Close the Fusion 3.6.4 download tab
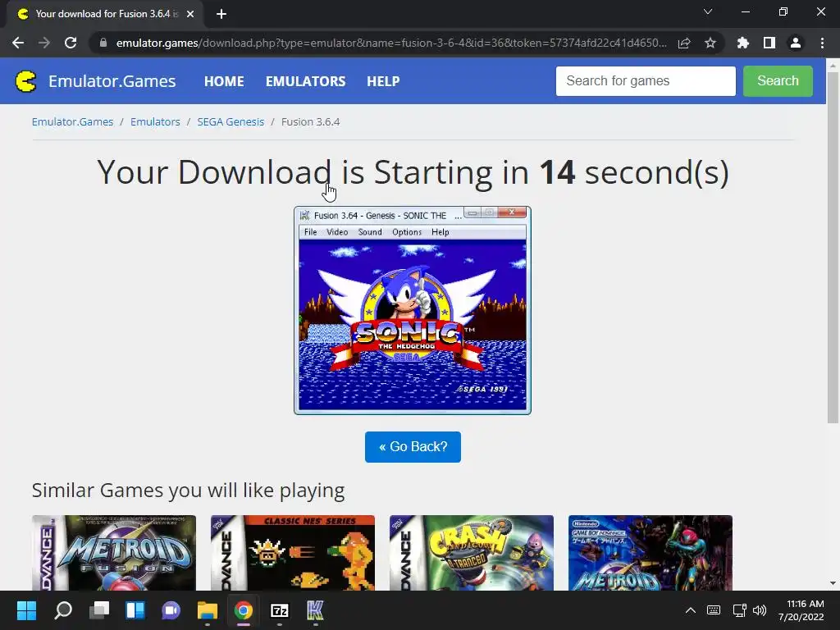 click(190, 14)
